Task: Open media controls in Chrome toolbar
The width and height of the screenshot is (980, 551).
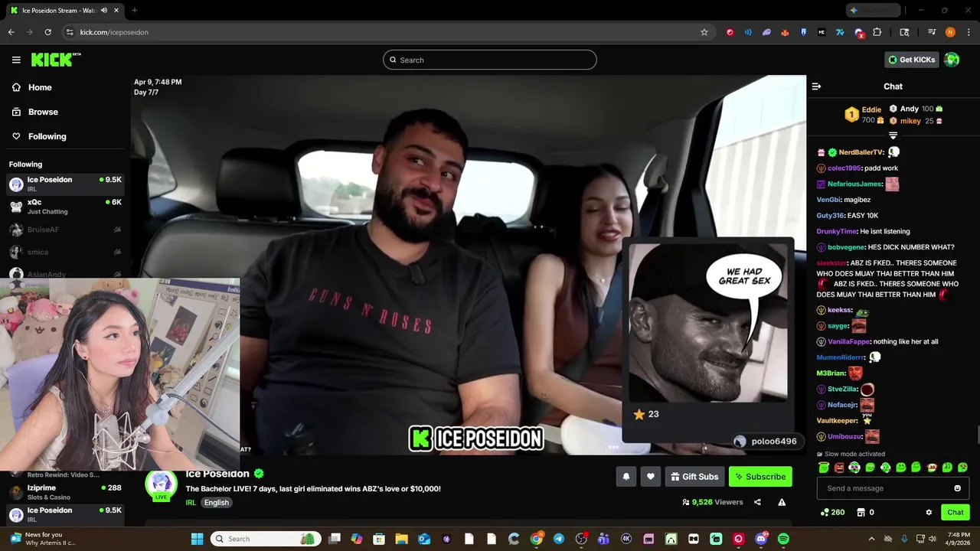Action: pyautogui.click(x=932, y=32)
